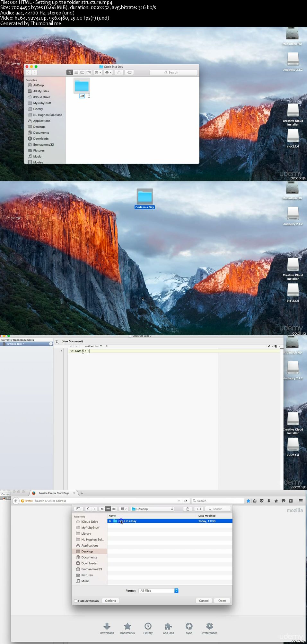Image resolution: width=307 pixels, height=644 pixels.
Task: Select Emmaemma33 in file dialog sidebar
Action: coord(91,569)
